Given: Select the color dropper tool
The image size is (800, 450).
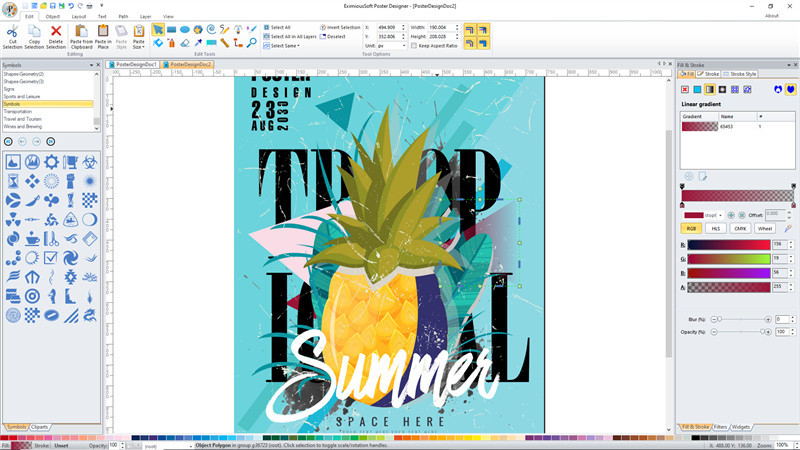Looking at the screenshot, I should [x=198, y=43].
